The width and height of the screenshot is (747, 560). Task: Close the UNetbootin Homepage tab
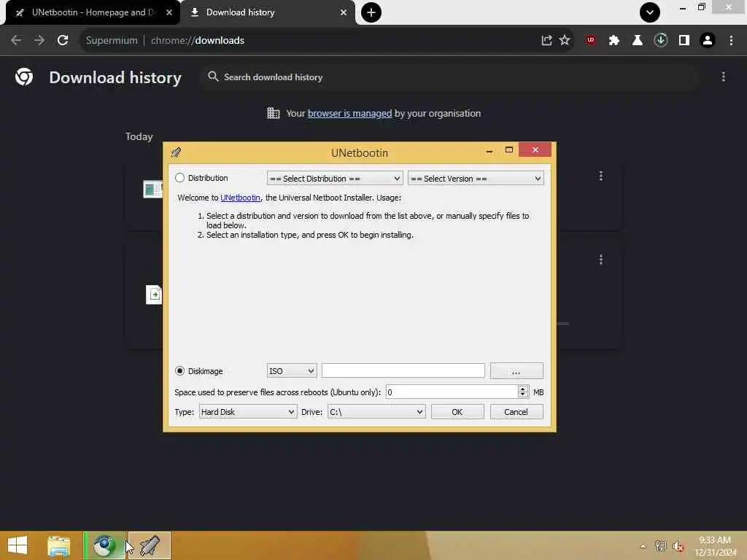click(x=169, y=12)
